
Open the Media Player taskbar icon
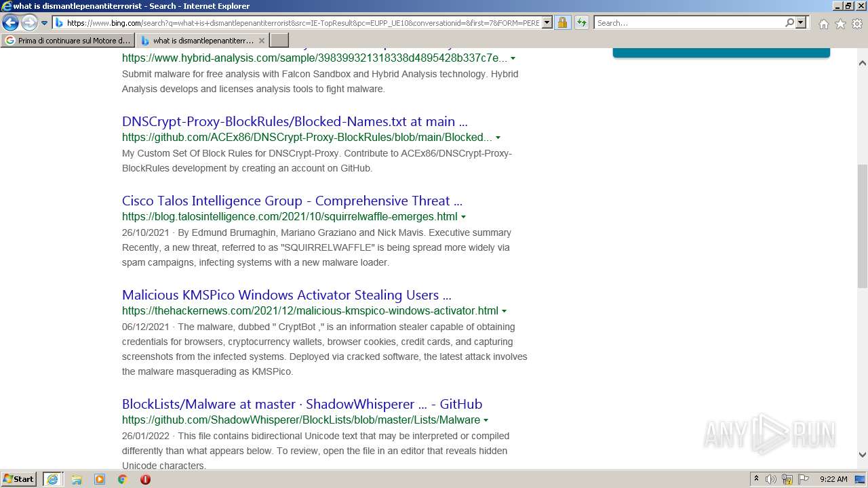point(100,479)
